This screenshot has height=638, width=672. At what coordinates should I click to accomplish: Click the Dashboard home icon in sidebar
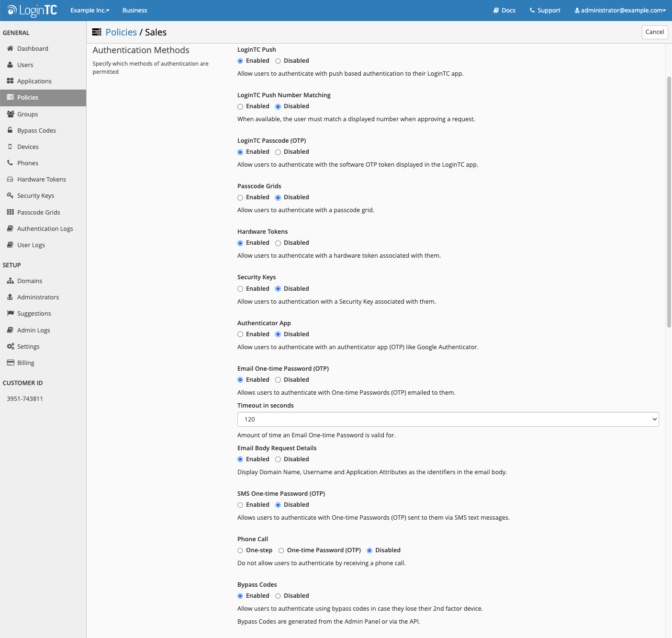point(10,48)
